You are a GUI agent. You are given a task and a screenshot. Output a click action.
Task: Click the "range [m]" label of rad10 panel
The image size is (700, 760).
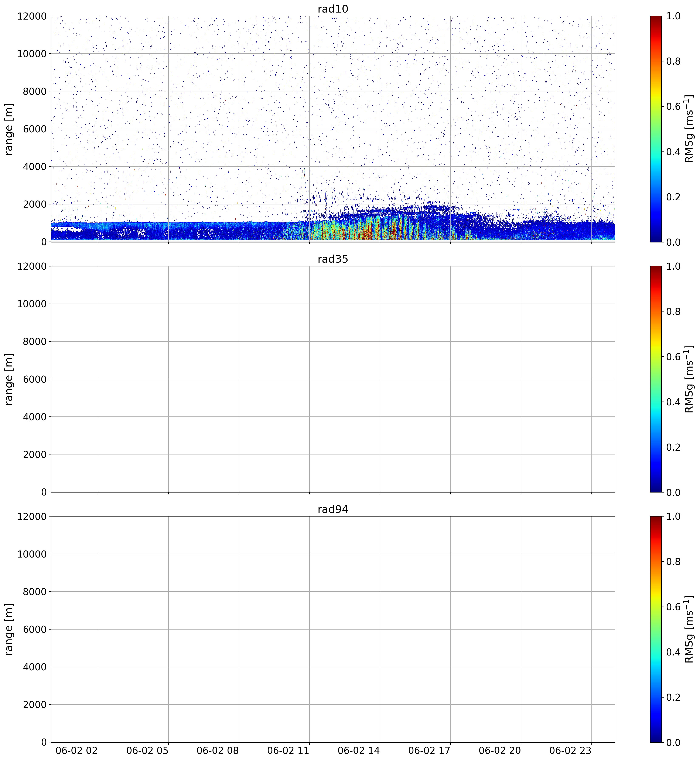coord(9,129)
